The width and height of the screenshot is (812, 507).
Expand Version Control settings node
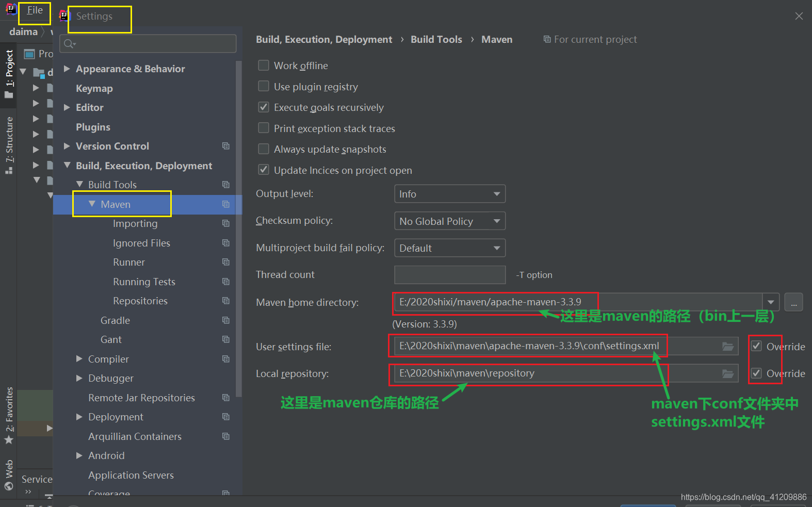[x=67, y=146]
